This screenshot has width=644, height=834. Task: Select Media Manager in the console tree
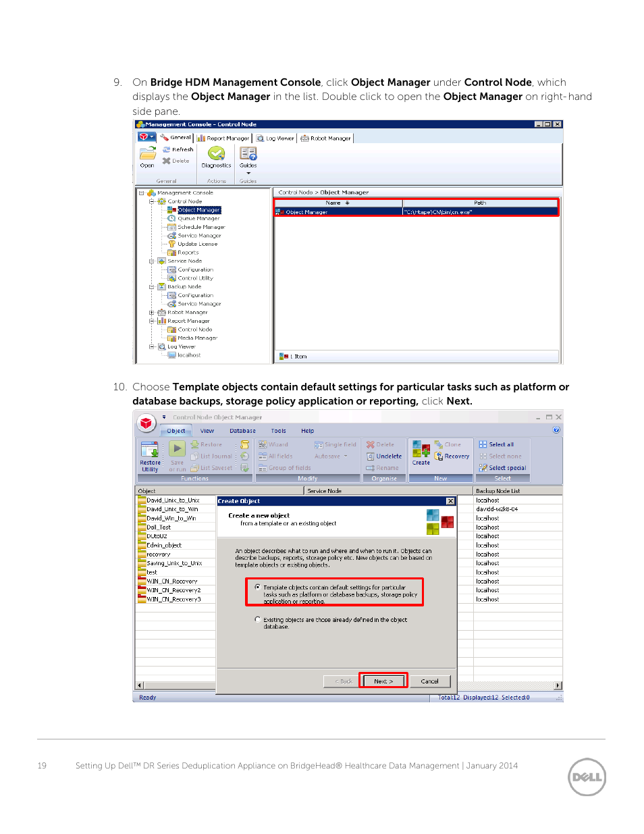(x=197, y=338)
